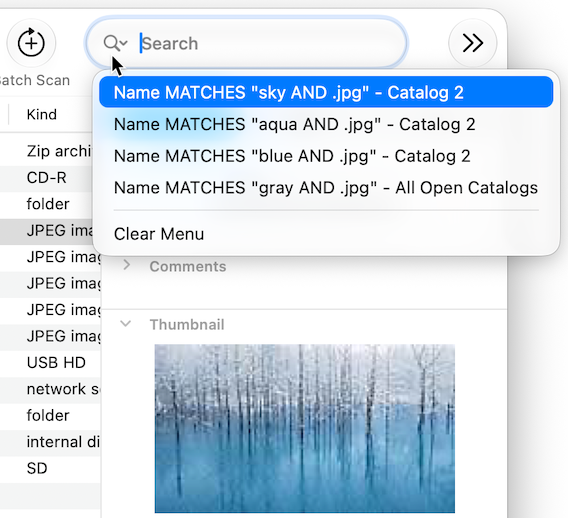Screen dimensions: 568x518
Task: Select the USB HD row
Action: (x=50, y=363)
